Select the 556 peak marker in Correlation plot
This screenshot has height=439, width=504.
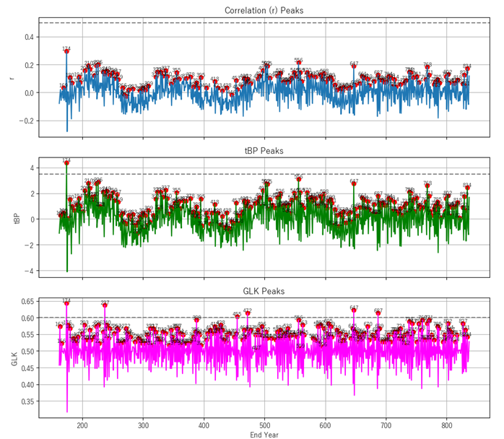pos(299,63)
